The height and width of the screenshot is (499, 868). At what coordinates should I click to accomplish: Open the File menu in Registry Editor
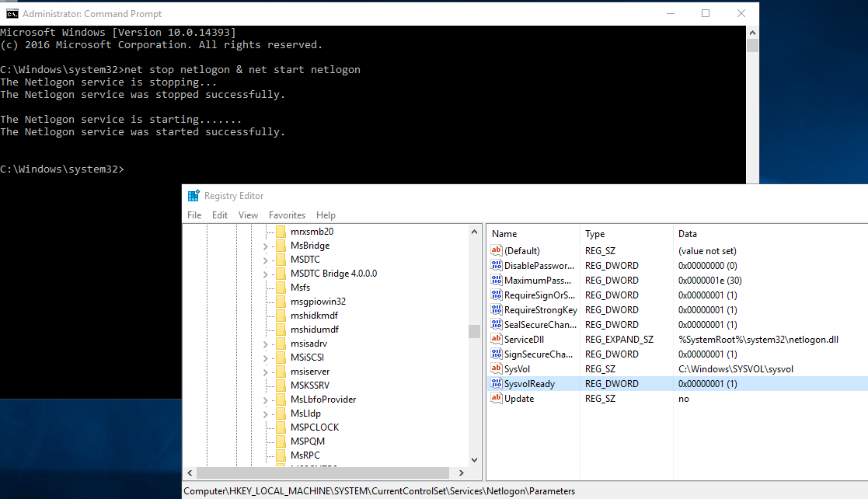pyautogui.click(x=194, y=215)
